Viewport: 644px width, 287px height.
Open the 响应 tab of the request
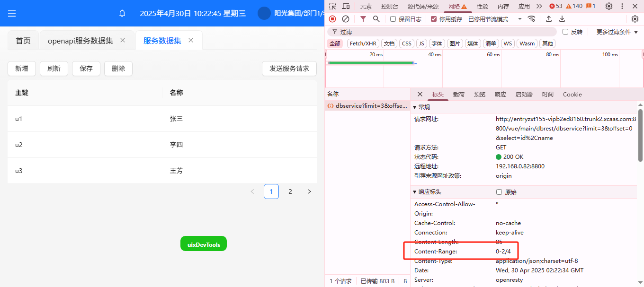pos(501,94)
